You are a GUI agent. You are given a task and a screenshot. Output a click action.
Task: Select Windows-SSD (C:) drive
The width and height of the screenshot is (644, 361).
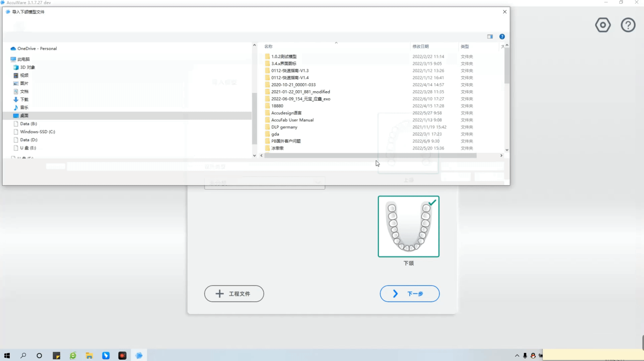(x=37, y=132)
